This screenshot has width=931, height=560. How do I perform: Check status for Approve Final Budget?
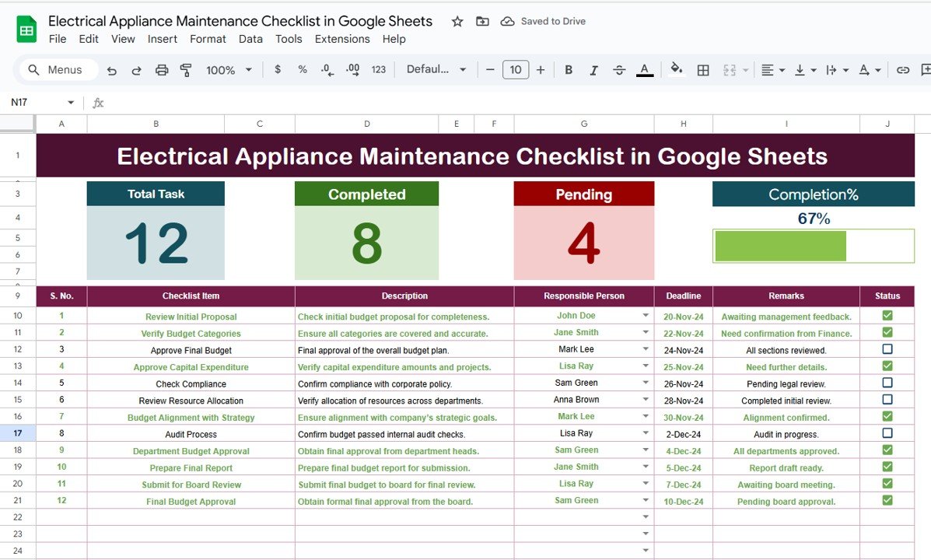point(887,348)
